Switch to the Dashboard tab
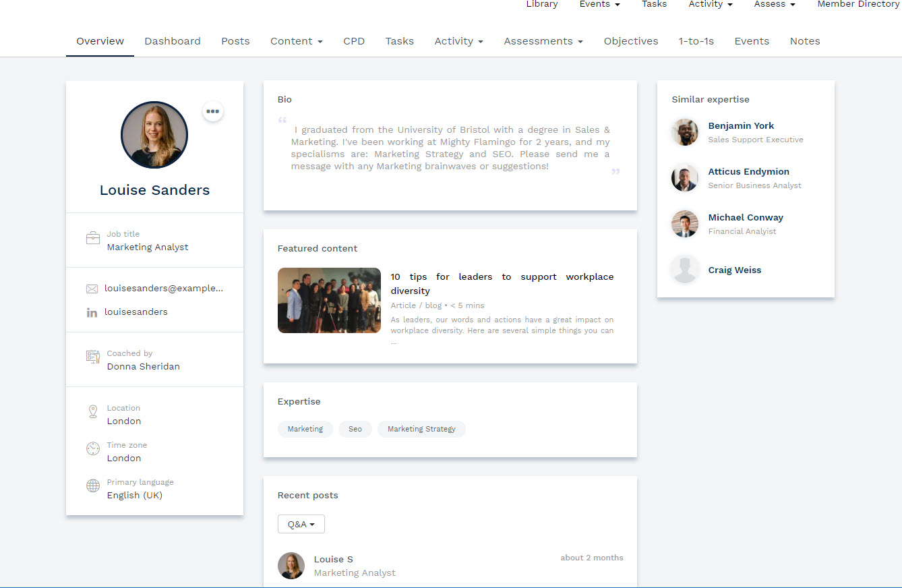This screenshot has width=902, height=588. click(173, 41)
